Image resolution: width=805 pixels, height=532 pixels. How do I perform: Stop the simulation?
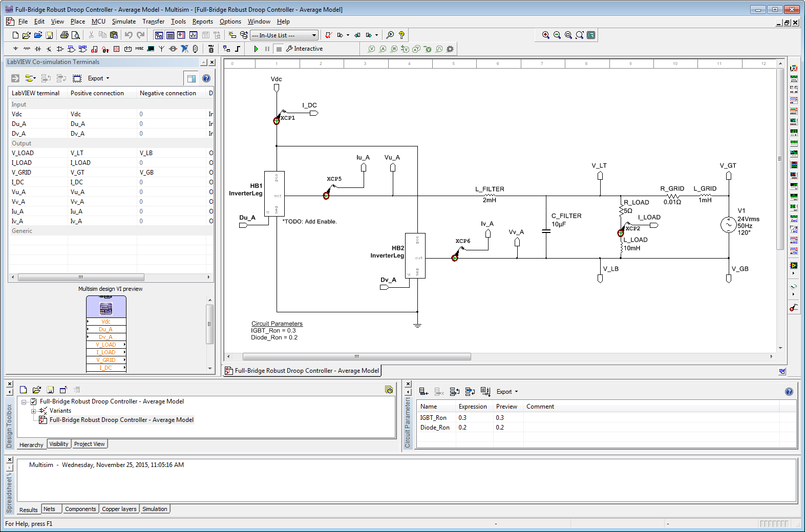[279, 49]
